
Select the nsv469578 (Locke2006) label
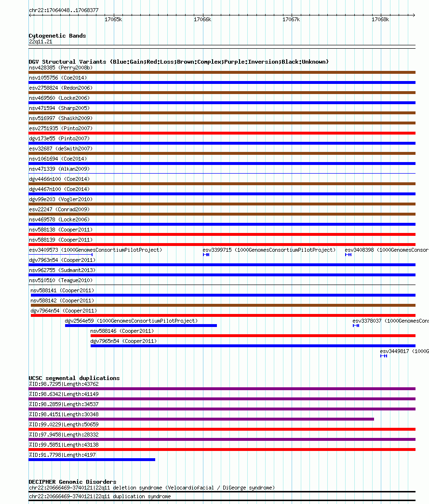tap(59, 219)
